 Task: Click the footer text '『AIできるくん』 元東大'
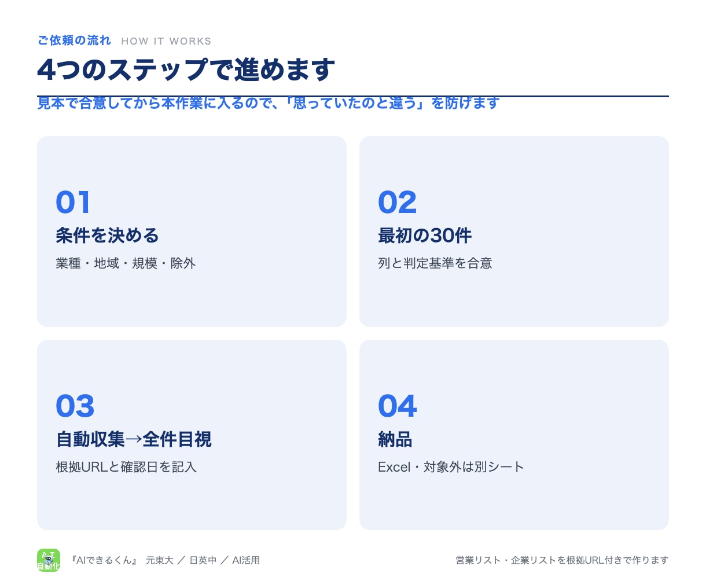point(122,560)
